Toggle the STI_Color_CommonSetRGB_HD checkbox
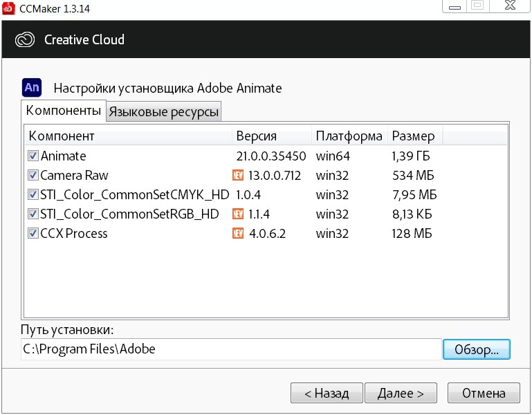 click(33, 214)
